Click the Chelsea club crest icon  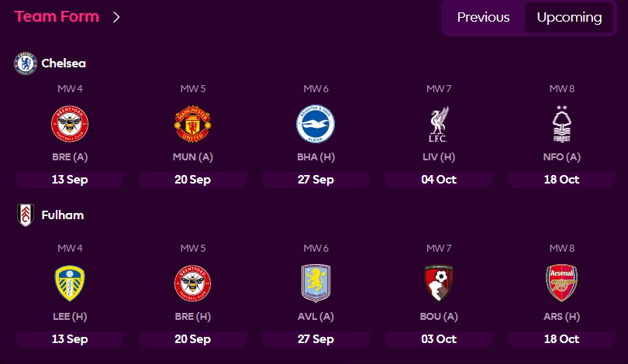(x=26, y=64)
